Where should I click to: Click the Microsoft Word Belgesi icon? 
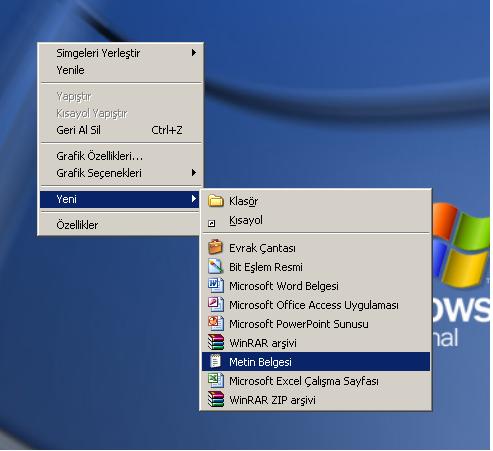tap(215, 285)
